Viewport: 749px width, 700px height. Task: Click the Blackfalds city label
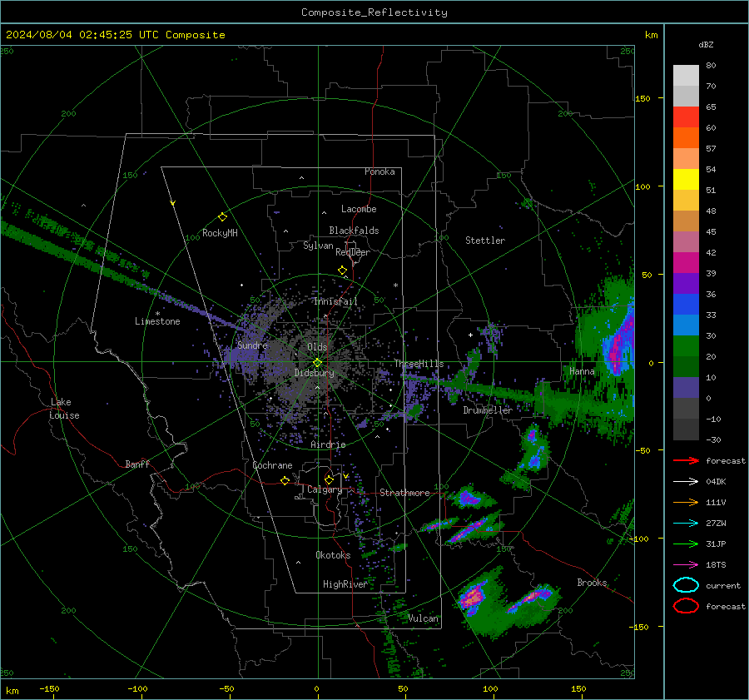pyautogui.click(x=354, y=231)
